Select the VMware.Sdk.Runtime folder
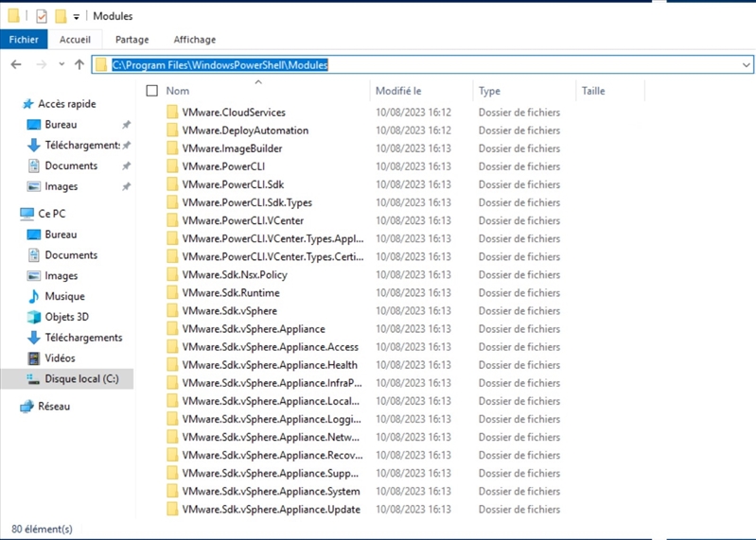Viewport: 756px width, 540px height. (230, 293)
